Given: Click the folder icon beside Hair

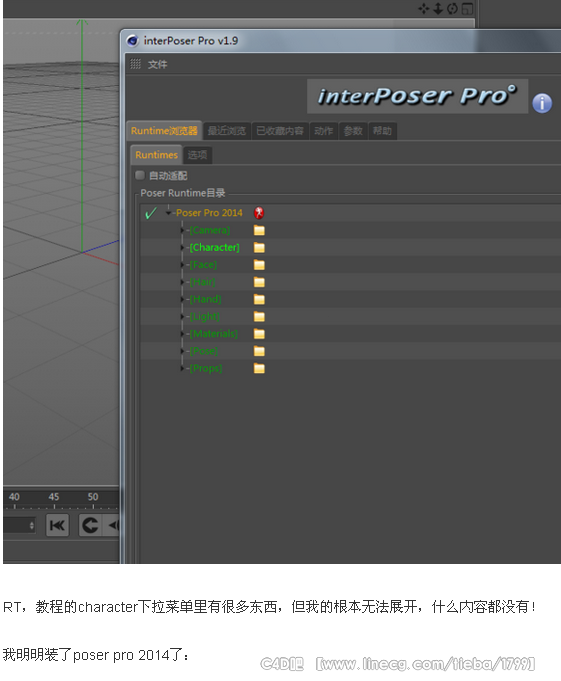Looking at the screenshot, I should coord(259,282).
